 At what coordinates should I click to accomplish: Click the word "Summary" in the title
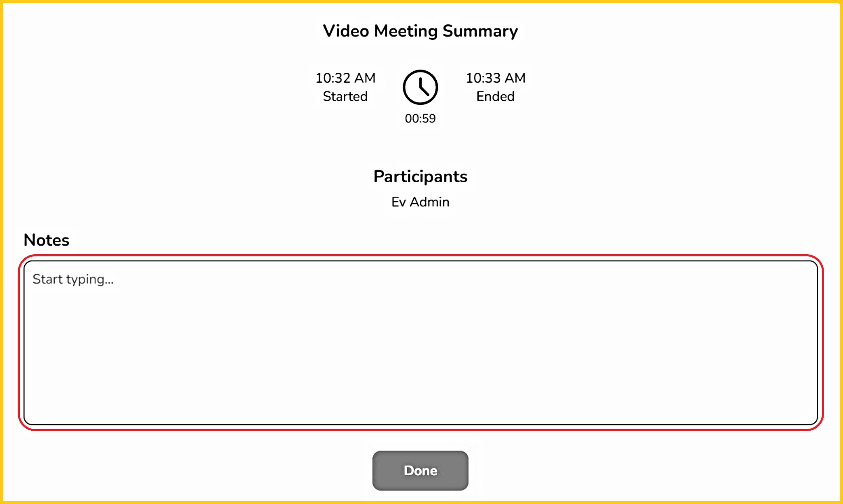[480, 31]
